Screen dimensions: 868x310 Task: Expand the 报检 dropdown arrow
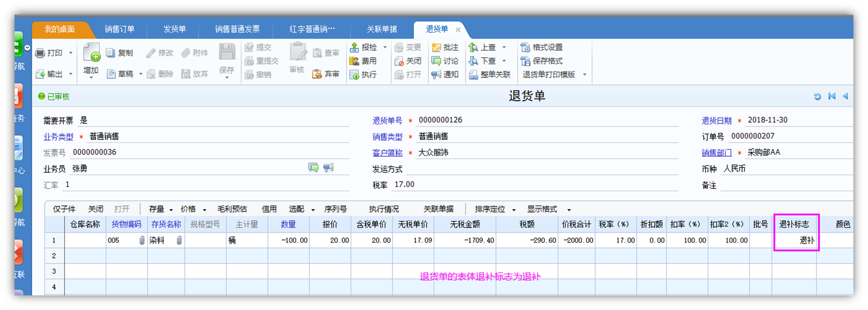(385, 47)
